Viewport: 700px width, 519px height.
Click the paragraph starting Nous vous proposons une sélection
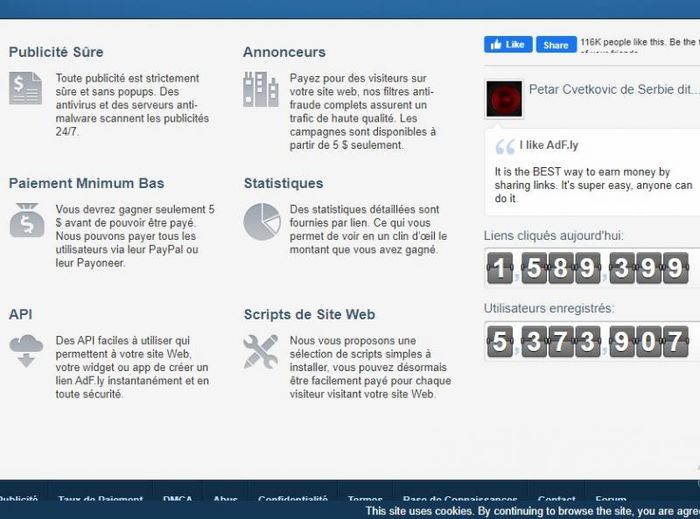click(x=370, y=367)
